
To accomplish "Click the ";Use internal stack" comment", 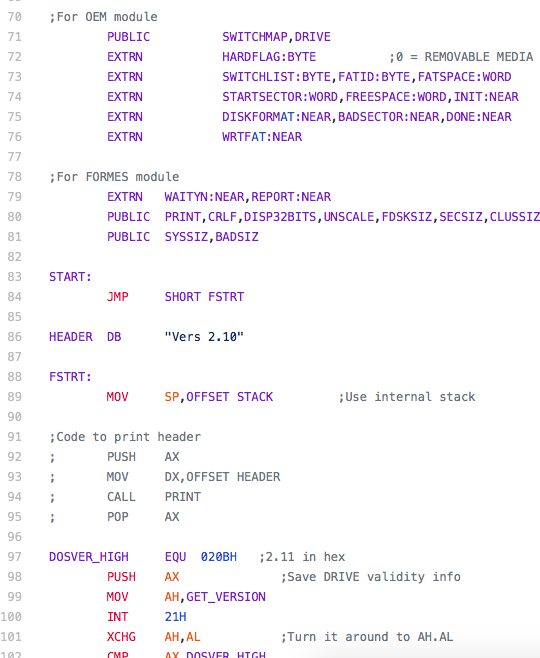I will [x=407, y=397].
